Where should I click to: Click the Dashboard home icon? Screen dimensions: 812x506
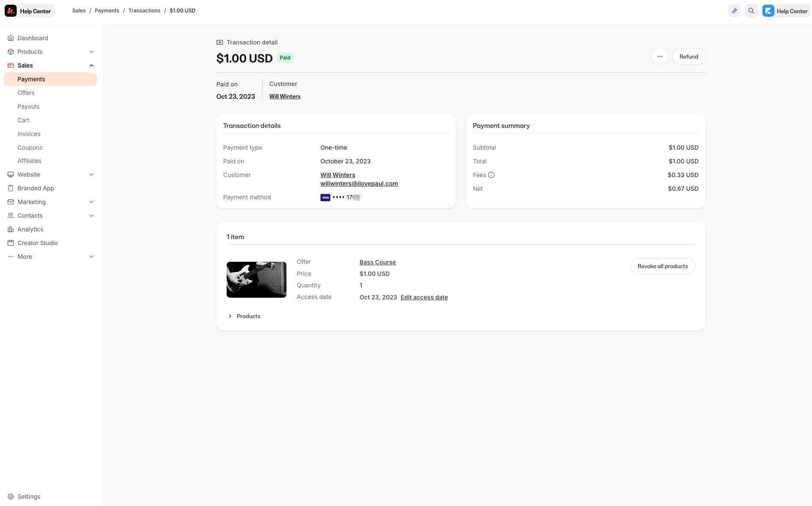pos(11,38)
